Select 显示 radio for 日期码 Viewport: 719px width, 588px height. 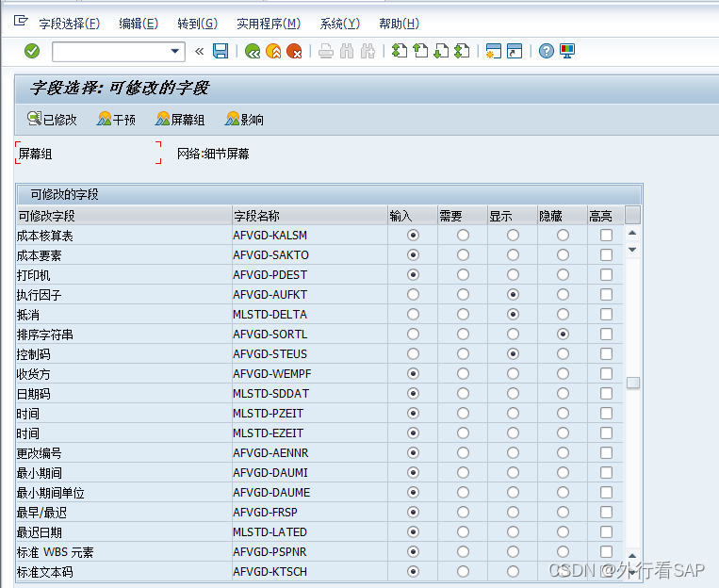(x=514, y=394)
